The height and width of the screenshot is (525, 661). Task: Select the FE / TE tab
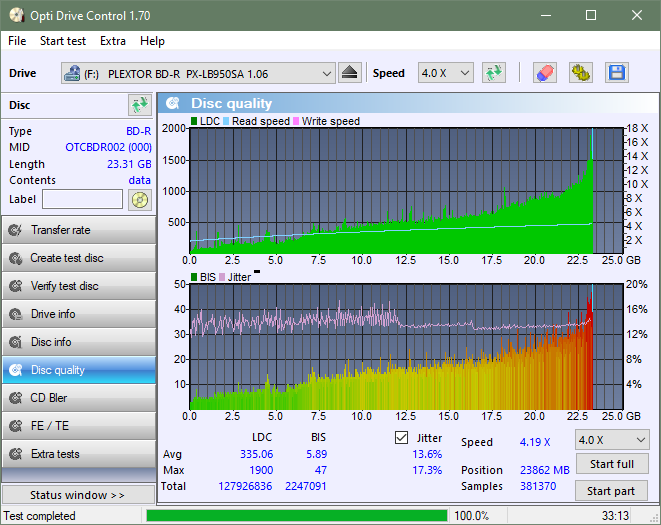[79, 426]
